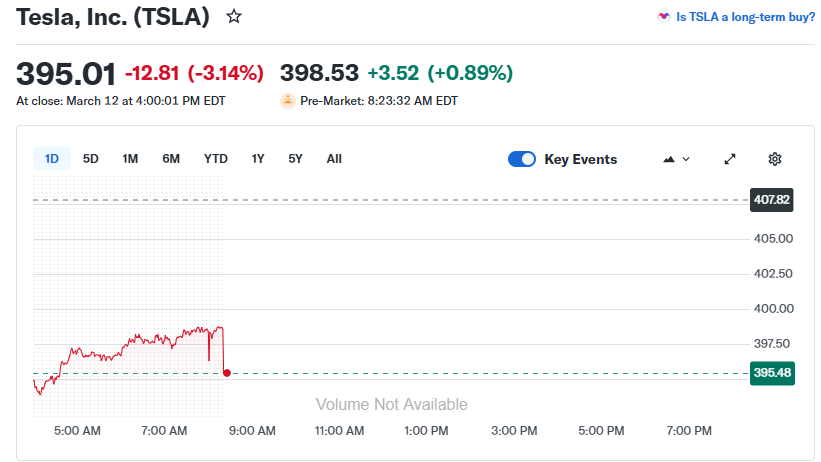
Task: Open chart type dropdown arrow
Action: click(x=686, y=159)
